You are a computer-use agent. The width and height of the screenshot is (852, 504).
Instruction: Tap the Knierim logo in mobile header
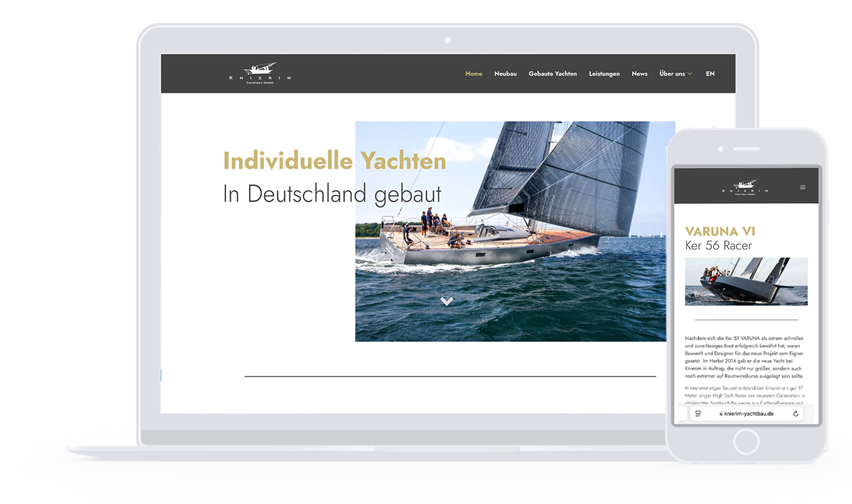745,187
